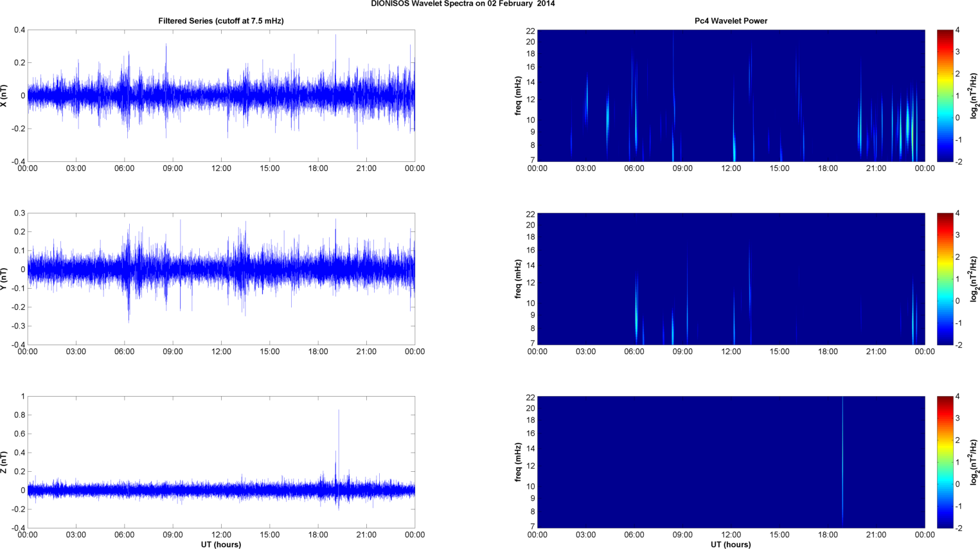Click the 'Y (nT)' y-axis label

[x=4, y=279]
